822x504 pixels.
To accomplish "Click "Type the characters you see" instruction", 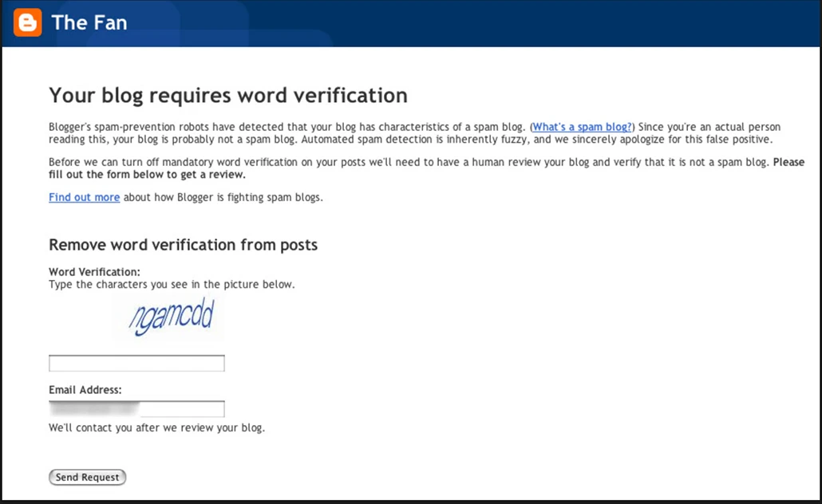I will click(x=172, y=284).
